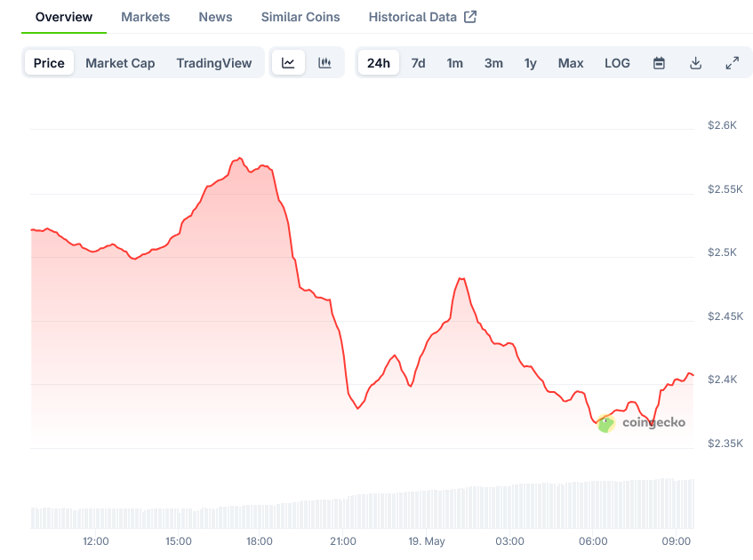Show the Max time range
Viewport: 753px width, 560px height.
571,63
